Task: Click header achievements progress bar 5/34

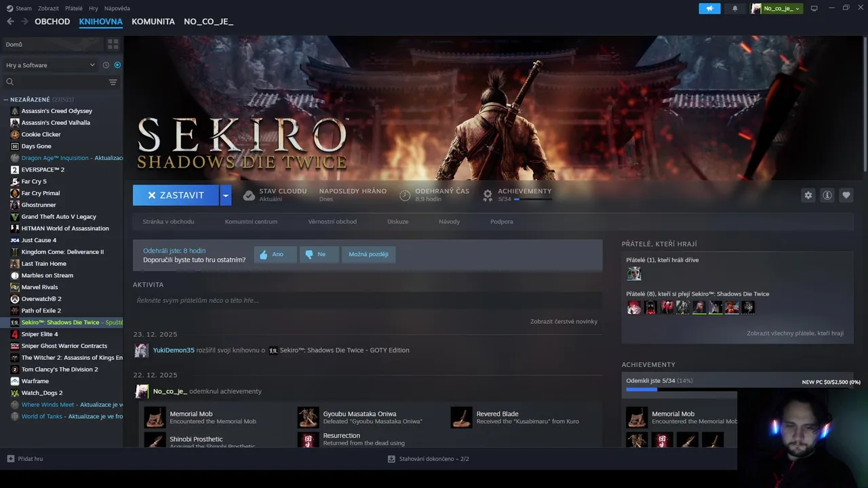Action: 532,199
